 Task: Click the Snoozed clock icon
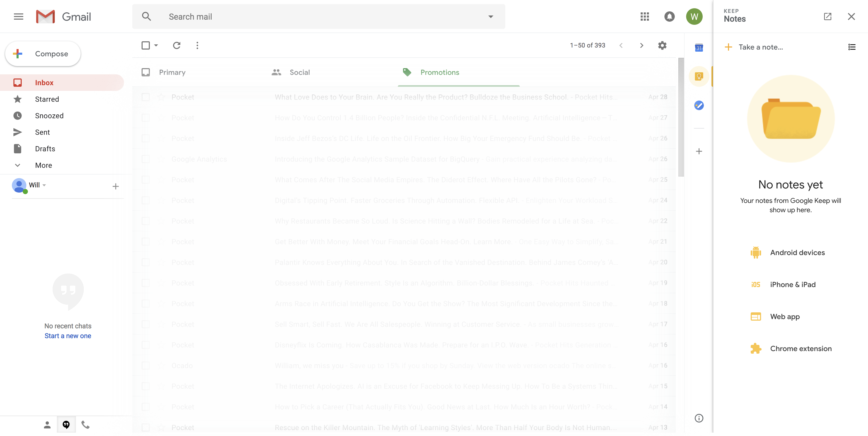click(18, 116)
